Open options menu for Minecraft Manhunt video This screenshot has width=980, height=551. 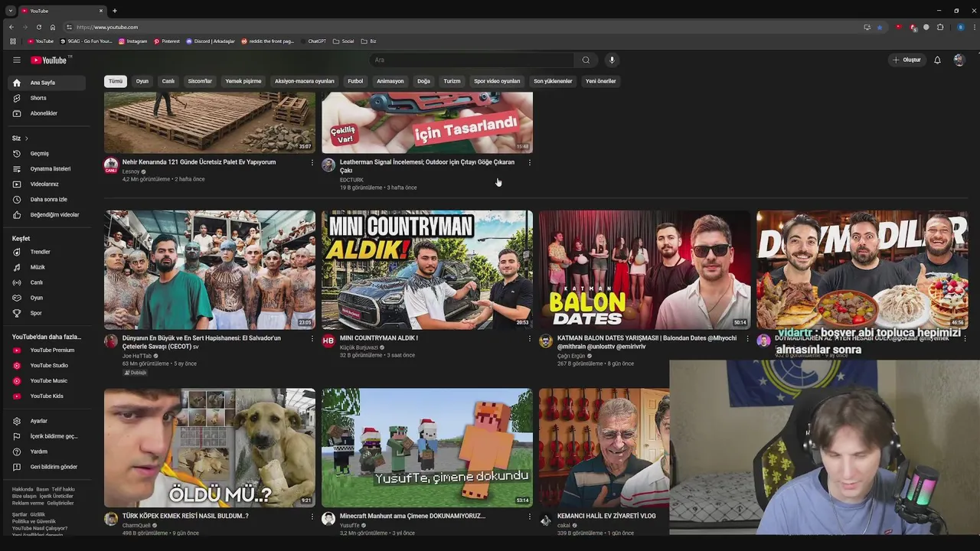pos(529,516)
